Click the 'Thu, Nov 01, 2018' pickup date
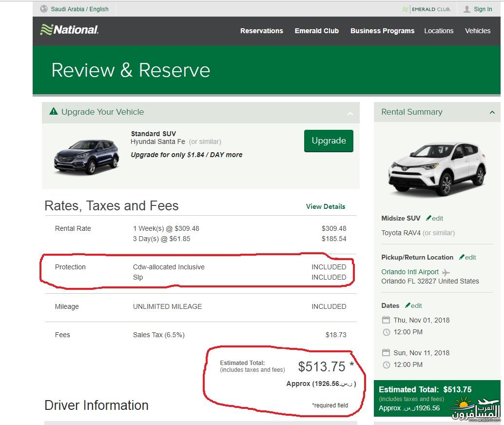 pyautogui.click(x=422, y=320)
